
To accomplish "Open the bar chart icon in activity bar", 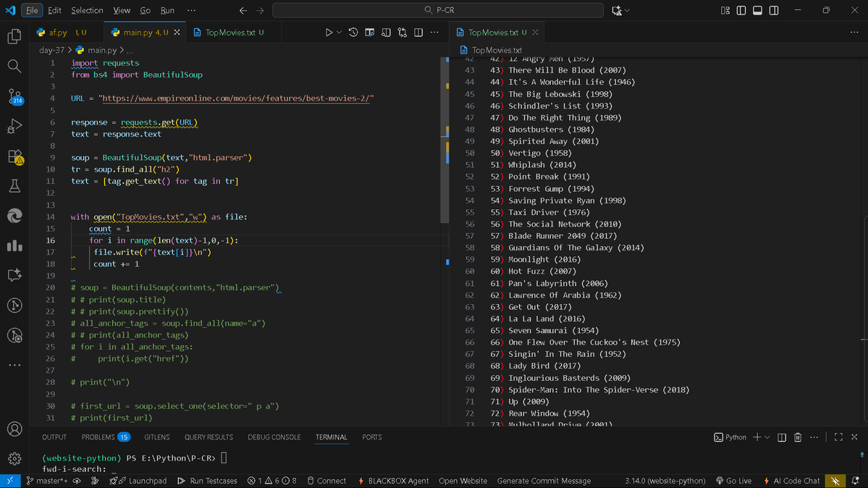I will click(x=14, y=245).
